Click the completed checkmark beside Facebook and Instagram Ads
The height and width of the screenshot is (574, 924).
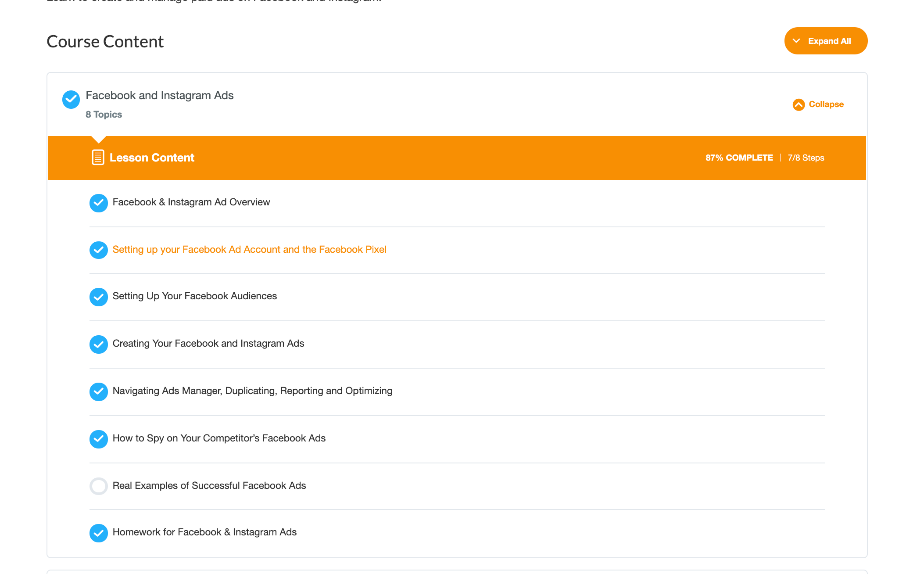pyautogui.click(x=71, y=99)
